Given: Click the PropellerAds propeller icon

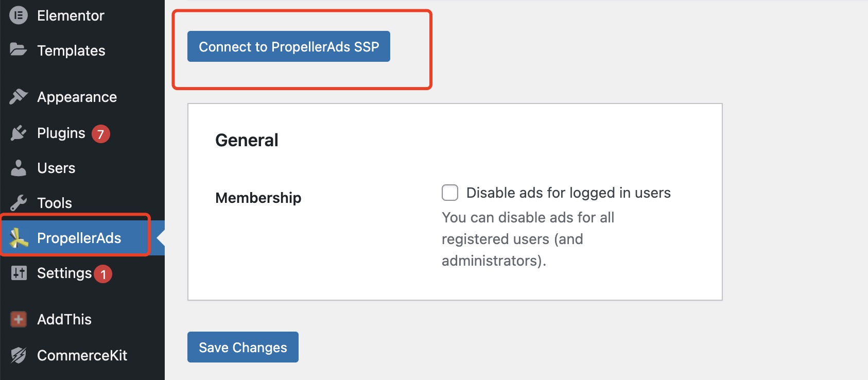Looking at the screenshot, I should click(x=19, y=238).
